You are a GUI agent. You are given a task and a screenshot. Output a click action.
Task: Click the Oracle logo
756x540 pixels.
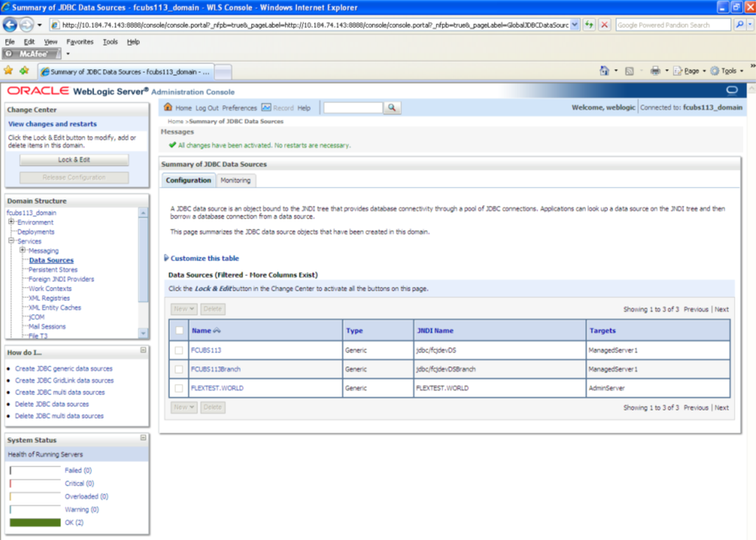tap(38, 91)
